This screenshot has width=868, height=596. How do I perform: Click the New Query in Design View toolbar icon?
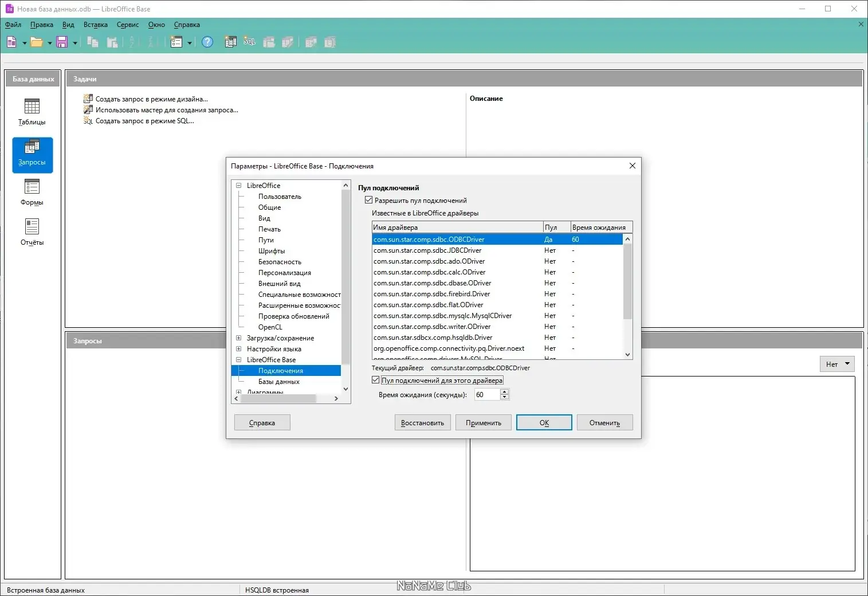230,42
